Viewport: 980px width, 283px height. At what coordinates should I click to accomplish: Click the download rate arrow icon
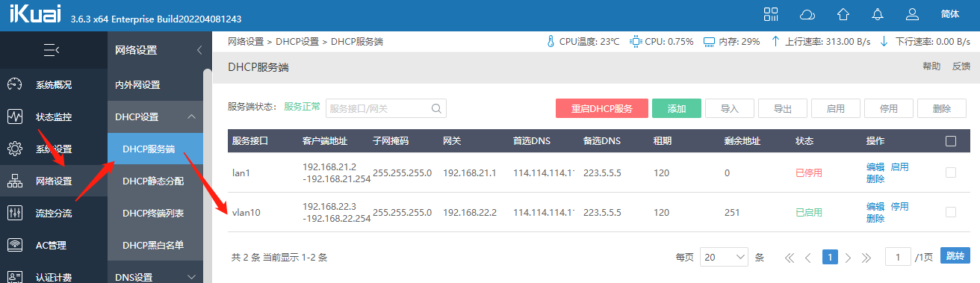pyautogui.click(x=884, y=42)
